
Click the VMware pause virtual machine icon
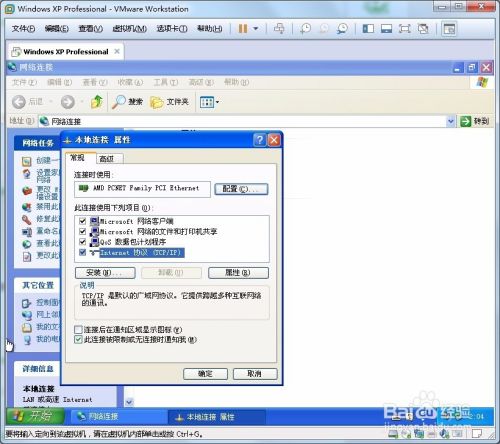(x=243, y=29)
